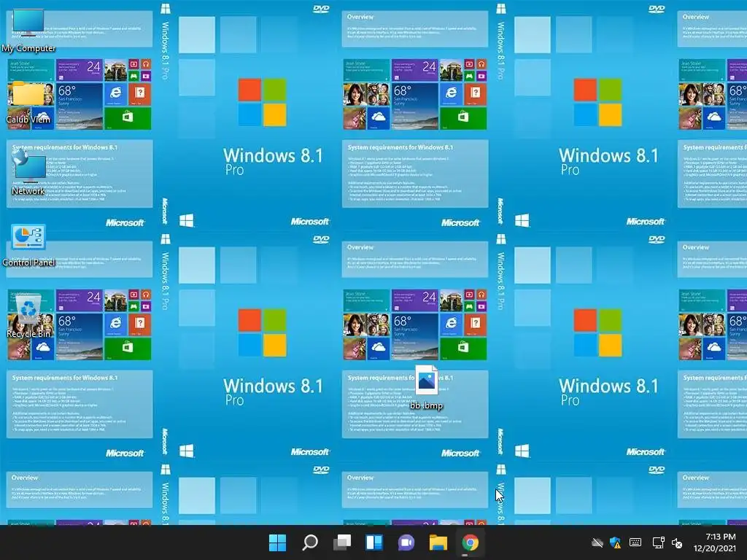The height and width of the screenshot is (560, 747).
Task: Switch to Google Chrome on taskbar
Action: (471, 542)
